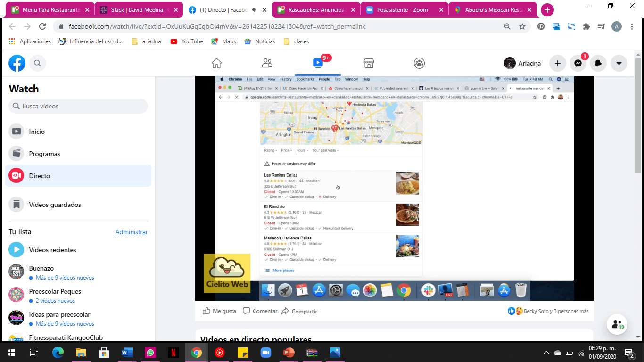The image size is (644, 362).
Task: Open clases bookmarks folder
Action: pos(296,41)
